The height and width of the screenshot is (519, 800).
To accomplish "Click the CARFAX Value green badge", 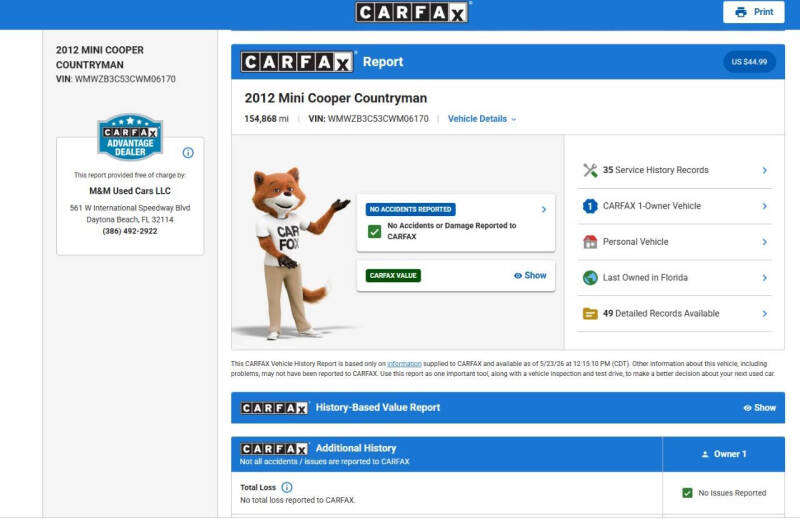I will 393,276.
